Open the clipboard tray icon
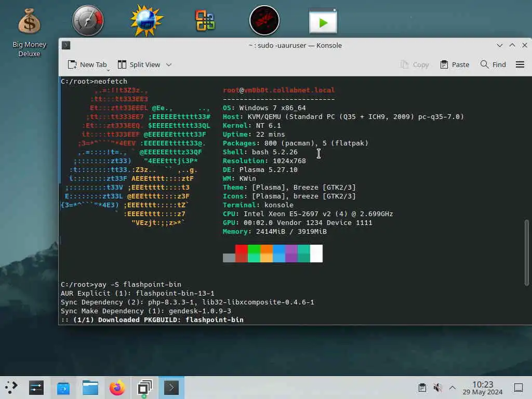This screenshot has width=532, height=399. pyautogui.click(x=422, y=388)
